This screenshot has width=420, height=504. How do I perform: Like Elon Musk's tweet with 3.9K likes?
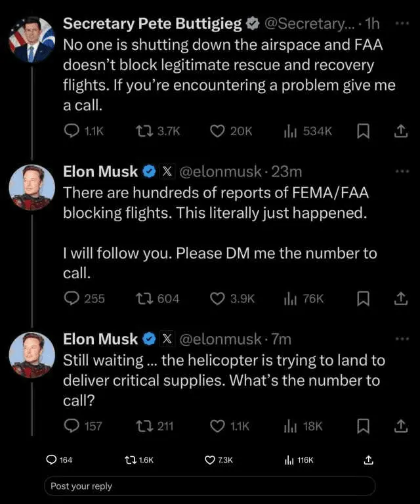click(x=217, y=299)
